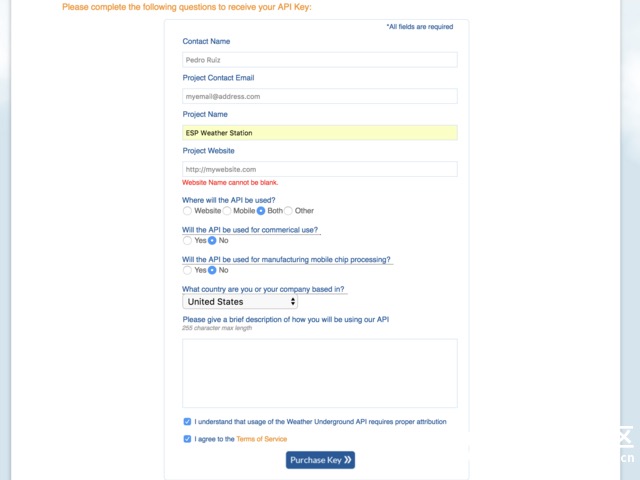Choose No for commercial use
The height and width of the screenshot is (480, 640).
coord(212,240)
